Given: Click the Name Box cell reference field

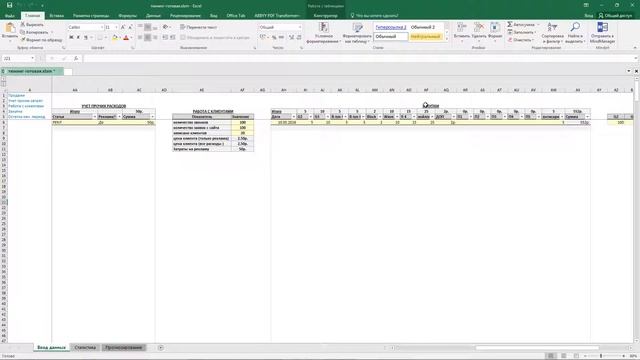Looking at the screenshot, I should pos(18,58).
